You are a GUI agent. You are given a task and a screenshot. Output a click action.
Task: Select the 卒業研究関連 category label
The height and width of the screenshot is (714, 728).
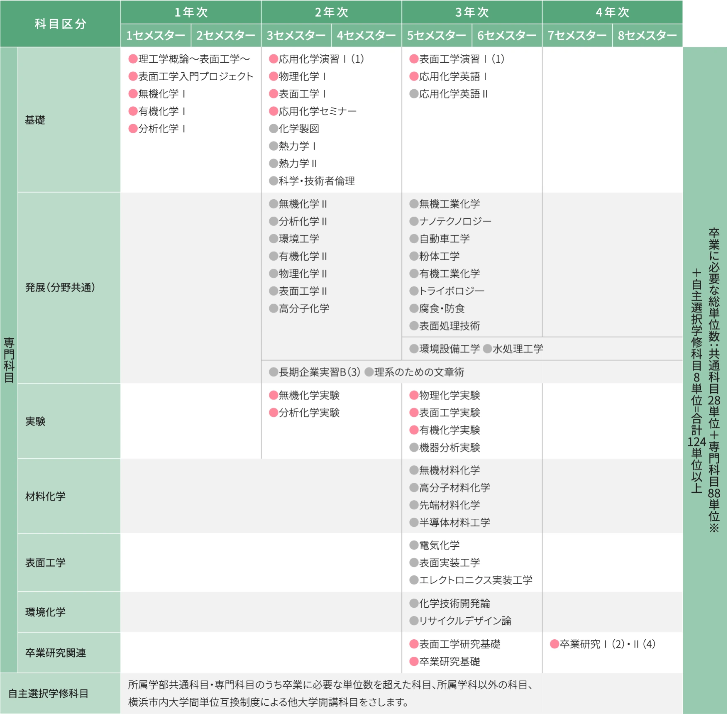tap(56, 653)
